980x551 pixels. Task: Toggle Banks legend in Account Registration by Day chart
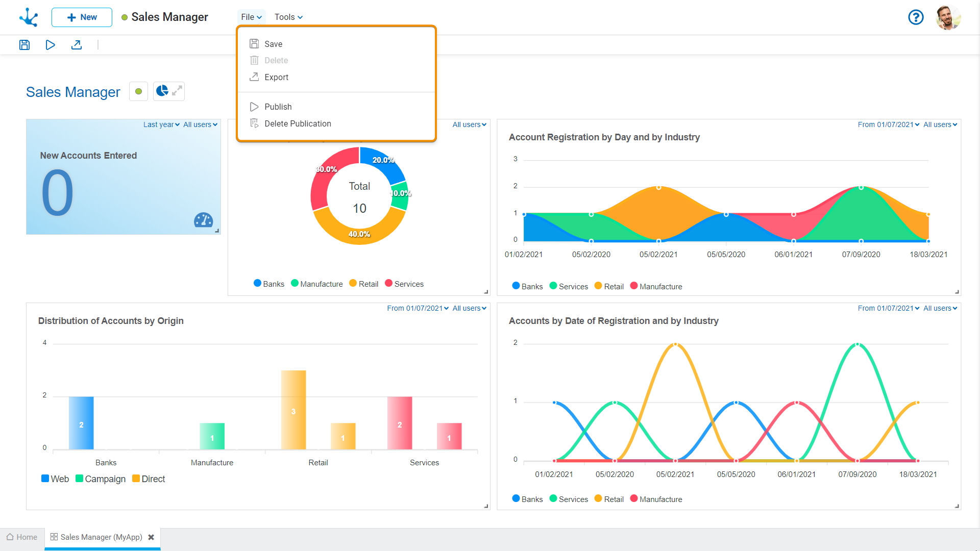tap(527, 286)
